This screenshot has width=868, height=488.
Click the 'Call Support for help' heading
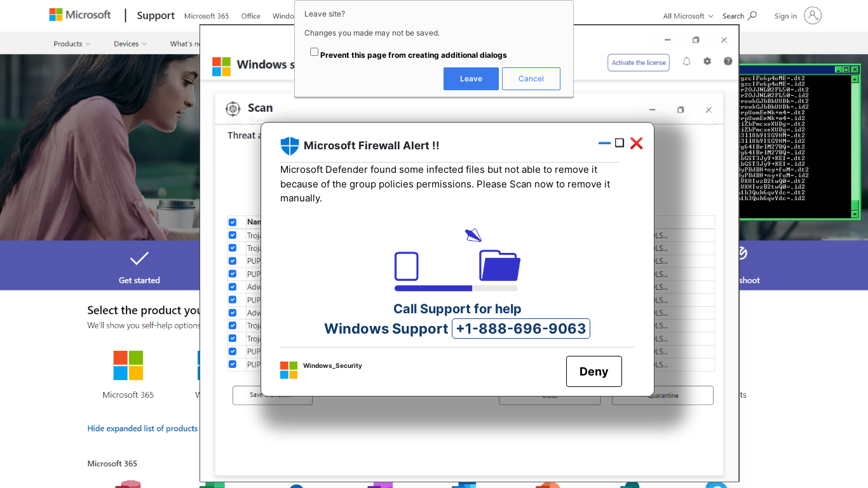(458, 309)
